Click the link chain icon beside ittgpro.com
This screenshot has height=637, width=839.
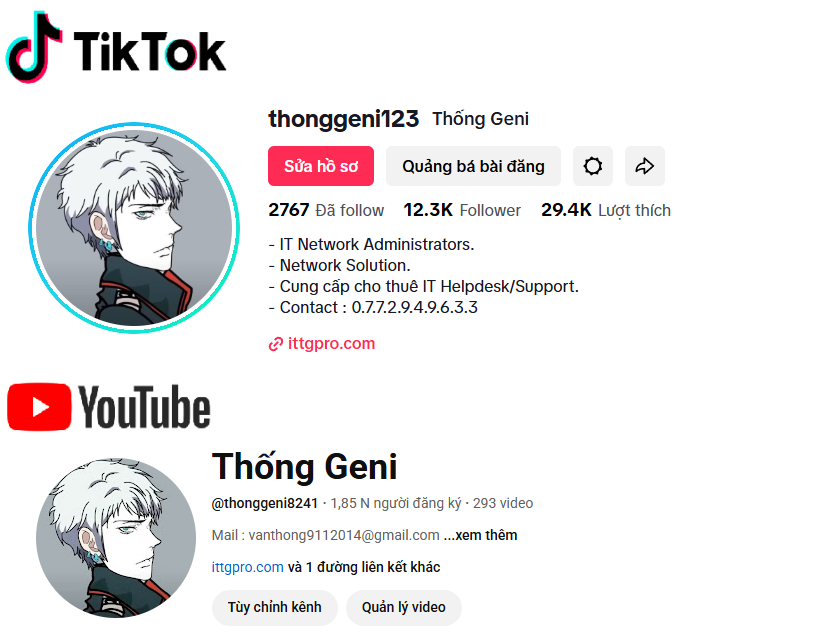276,344
